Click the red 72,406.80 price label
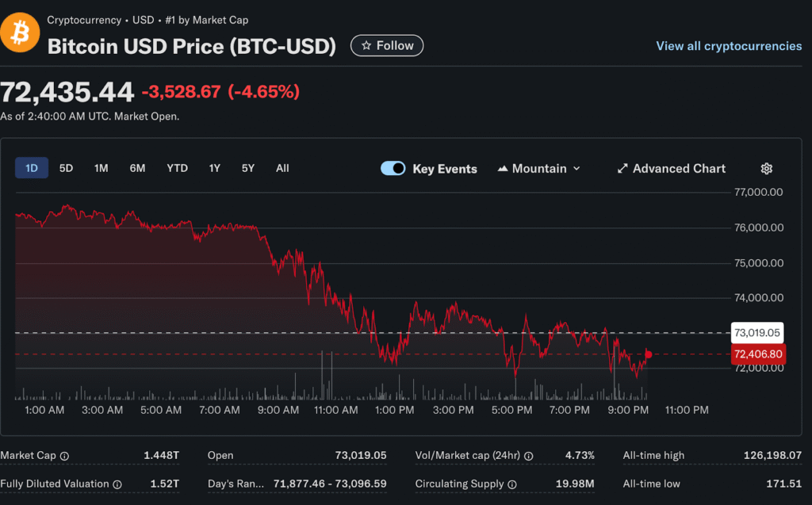 (x=758, y=354)
